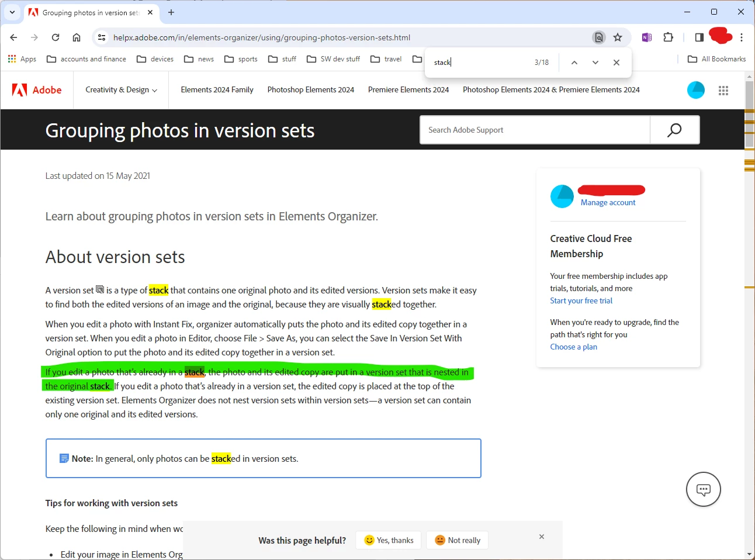Open the Extensions puzzle icon
The height and width of the screenshot is (560, 755).
(x=669, y=37)
